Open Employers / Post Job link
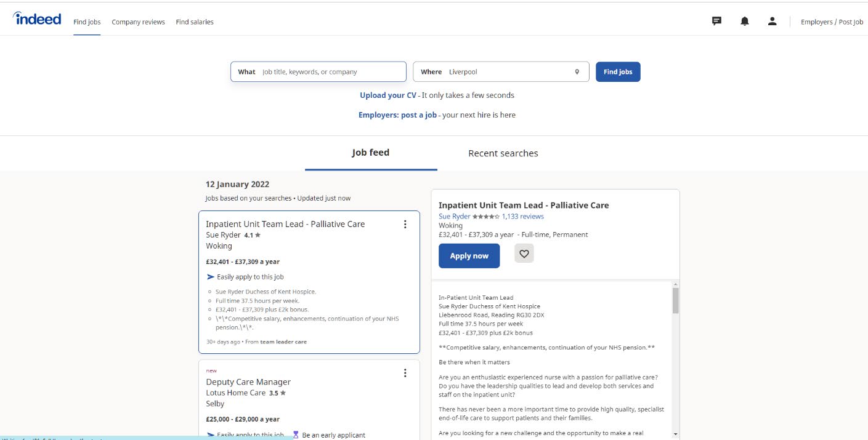The image size is (868, 440). click(832, 22)
